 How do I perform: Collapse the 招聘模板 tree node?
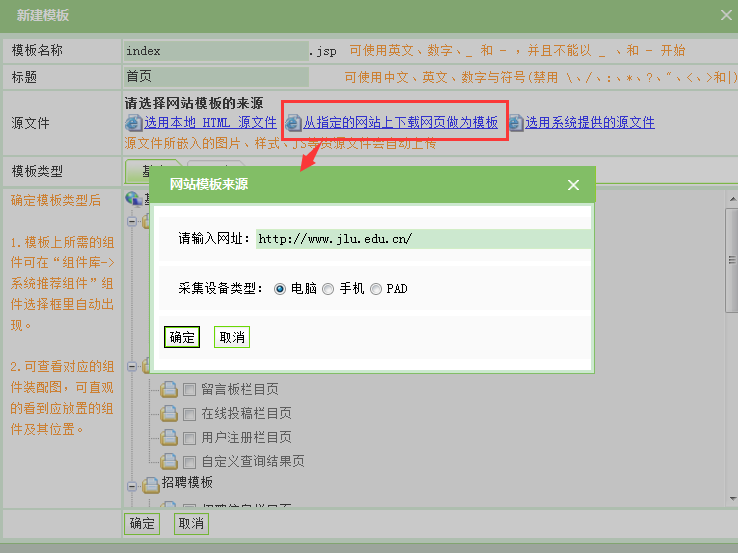(x=131, y=484)
